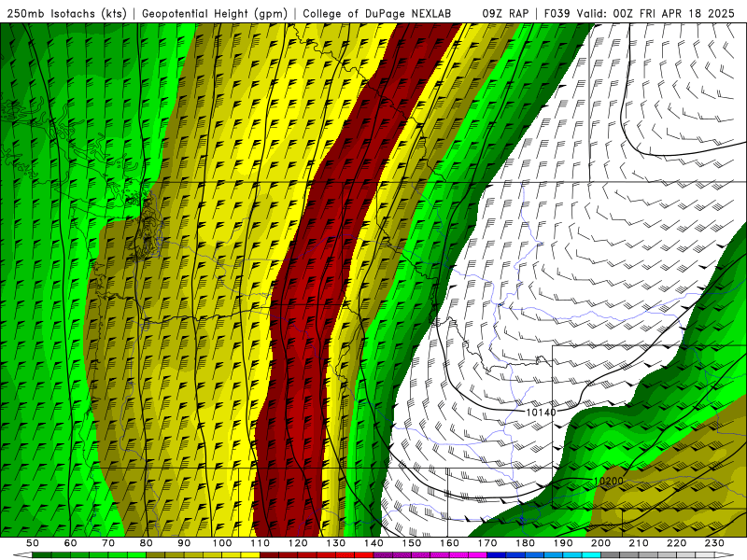Click the '100' value on the color scale
This screenshot has height=560, width=747.
click(222, 543)
